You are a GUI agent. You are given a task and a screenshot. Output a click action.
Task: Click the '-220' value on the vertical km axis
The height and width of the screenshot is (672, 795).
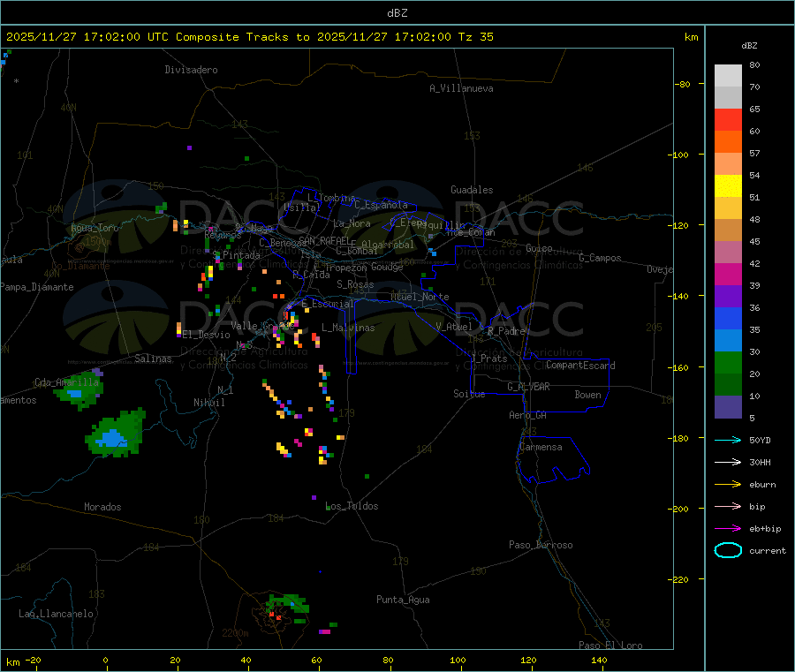[x=680, y=579]
